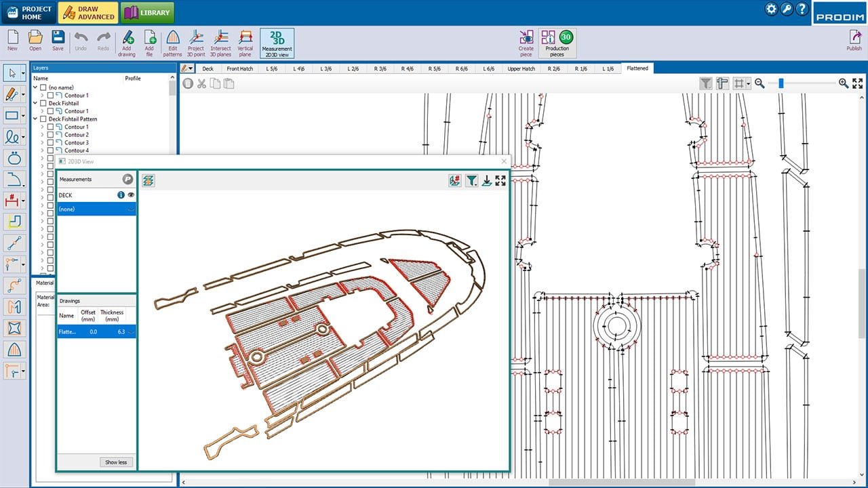Collapse the Deck Fishtail group
The image size is (868, 488).
[36, 103]
